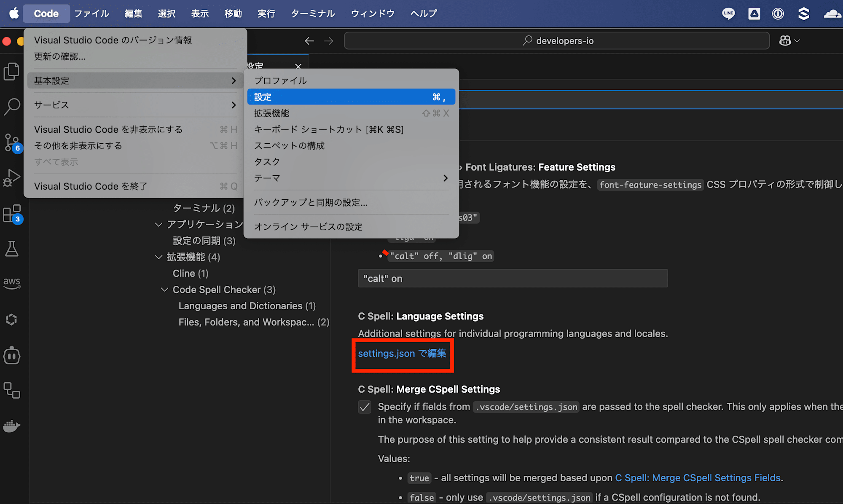Open the Cline robot icon view
843x504 pixels.
(x=12, y=355)
